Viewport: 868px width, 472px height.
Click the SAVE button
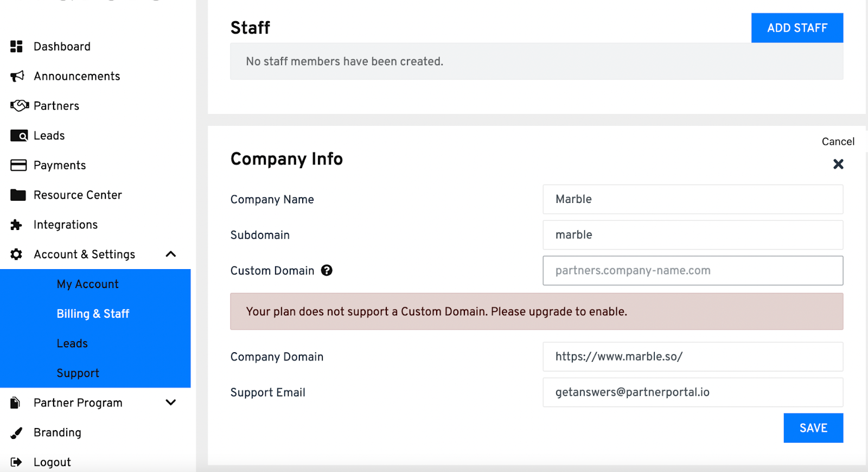click(x=813, y=428)
